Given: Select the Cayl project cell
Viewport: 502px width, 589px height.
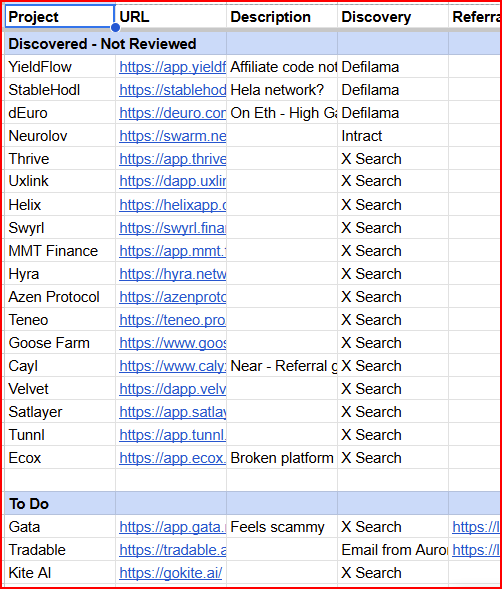Looking at the screenshot, I should [60, 365].
